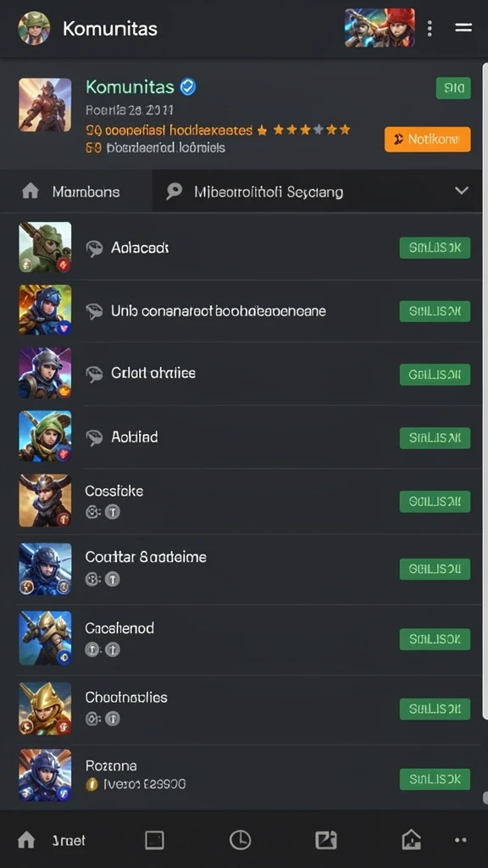
Task: Click the star rating in community info
Action: click(304, 130)
